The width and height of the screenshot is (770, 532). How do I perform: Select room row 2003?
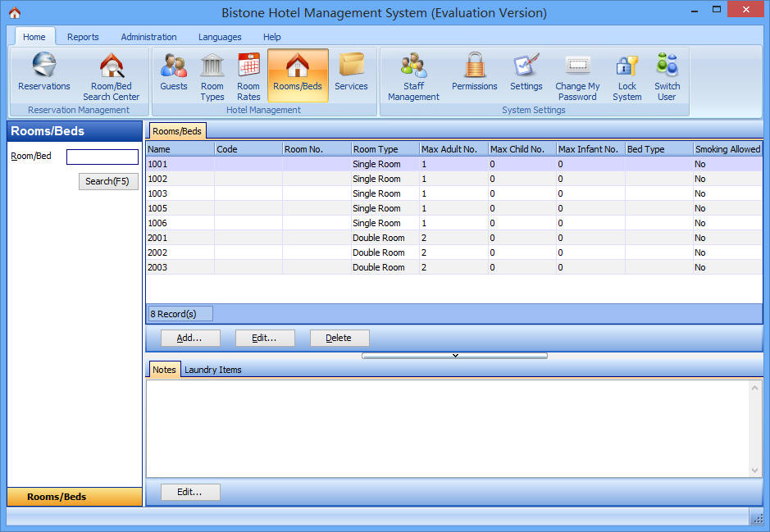[x=454, y=267]
